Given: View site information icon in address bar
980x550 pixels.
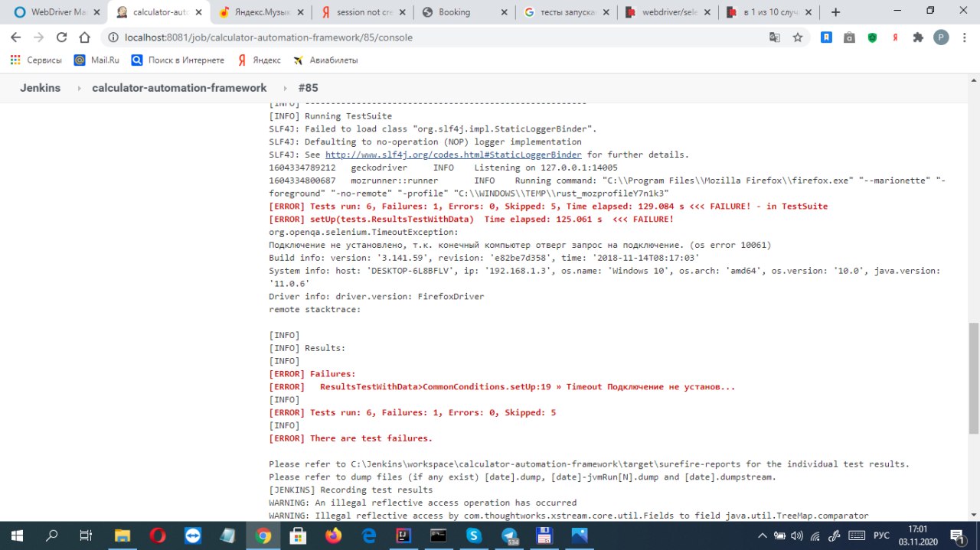Looking at the screenshot, I should [x=113, y=37].
